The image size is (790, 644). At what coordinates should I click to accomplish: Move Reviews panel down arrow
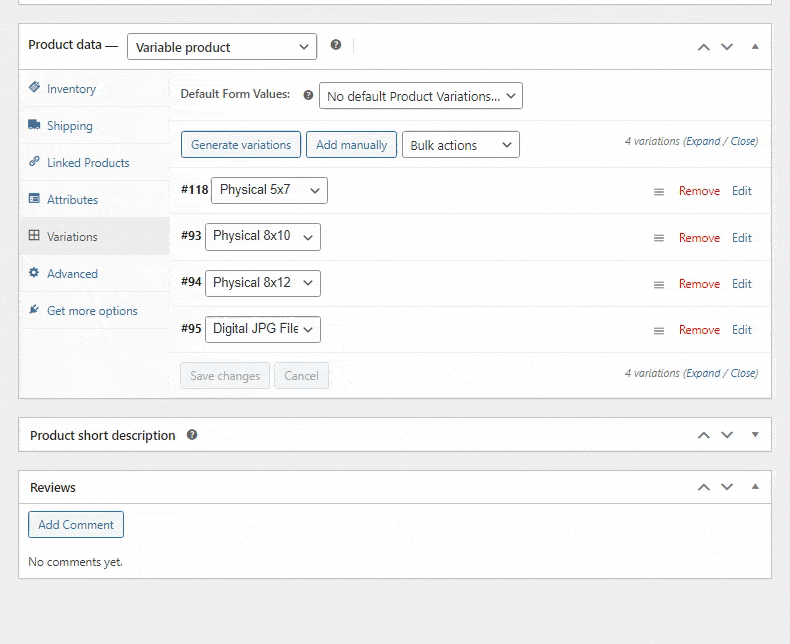[727, 487]
